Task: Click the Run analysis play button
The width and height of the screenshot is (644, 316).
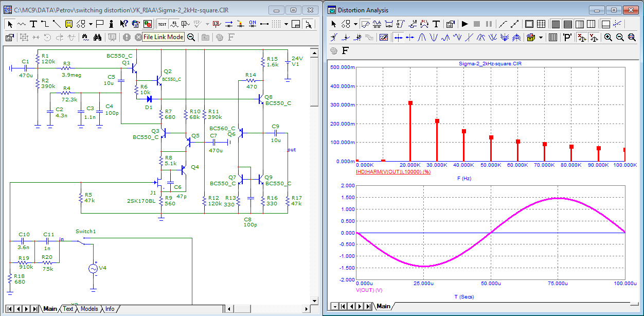Action: pos(464,24)
